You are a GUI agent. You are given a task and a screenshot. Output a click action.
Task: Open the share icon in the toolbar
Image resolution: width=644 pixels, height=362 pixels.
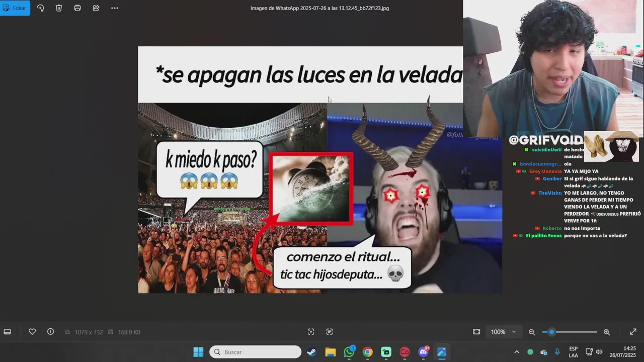tap(96, 8)
